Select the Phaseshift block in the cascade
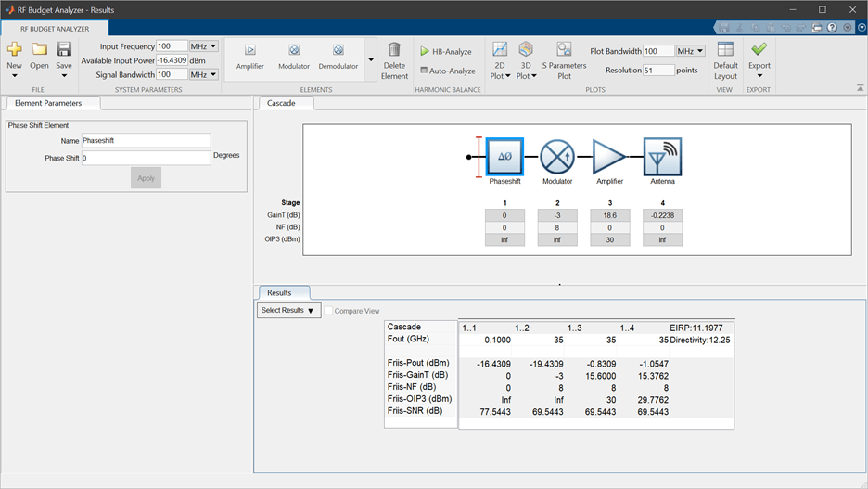The width and height of the screenshot is (868, 489). coord(504,157)
